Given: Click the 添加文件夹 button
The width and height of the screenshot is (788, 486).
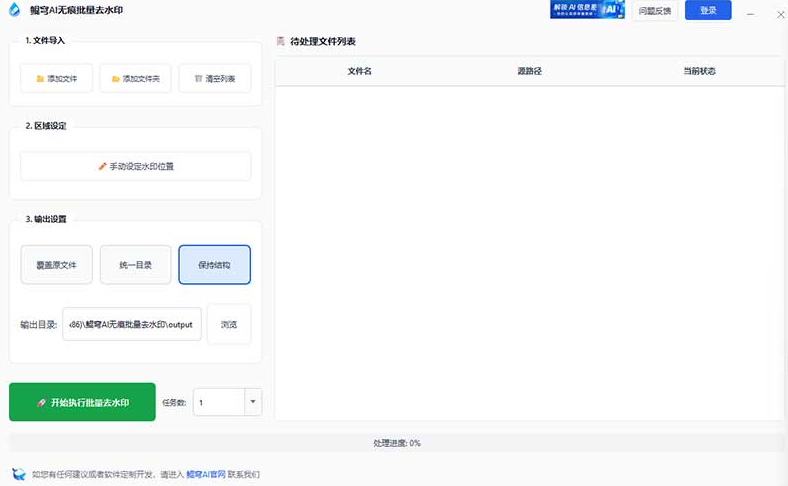Looking at the screenshot, I should click(x=135, y=78).
